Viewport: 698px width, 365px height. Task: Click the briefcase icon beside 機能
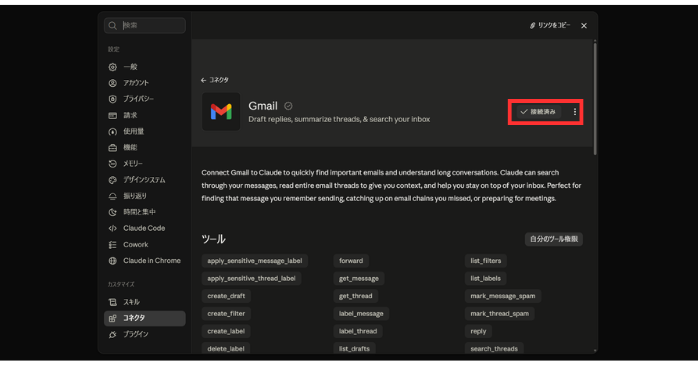[x=113, y=147]
